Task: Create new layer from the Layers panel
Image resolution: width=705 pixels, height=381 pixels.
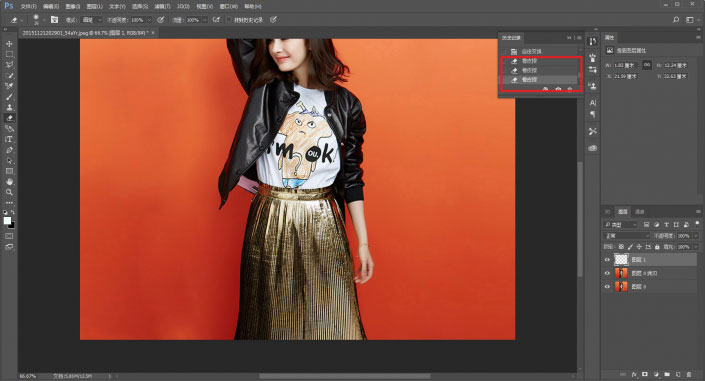Action: click(x=678, y=374)
